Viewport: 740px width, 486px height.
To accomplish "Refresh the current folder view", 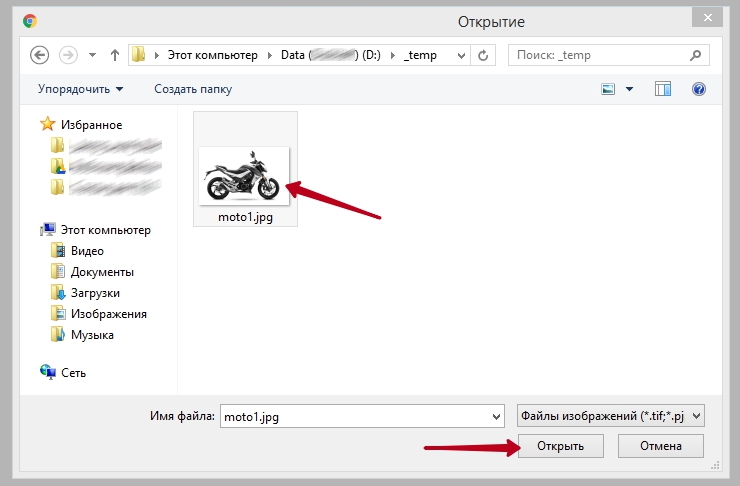I will pos(484,55).
